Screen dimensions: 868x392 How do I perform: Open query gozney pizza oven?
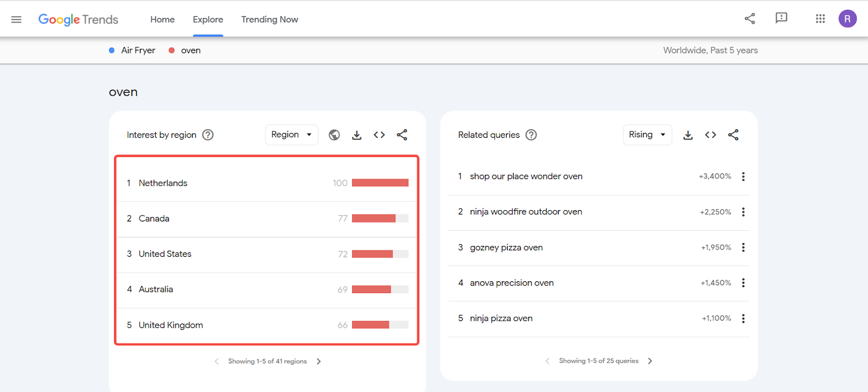tap(506, 248)
